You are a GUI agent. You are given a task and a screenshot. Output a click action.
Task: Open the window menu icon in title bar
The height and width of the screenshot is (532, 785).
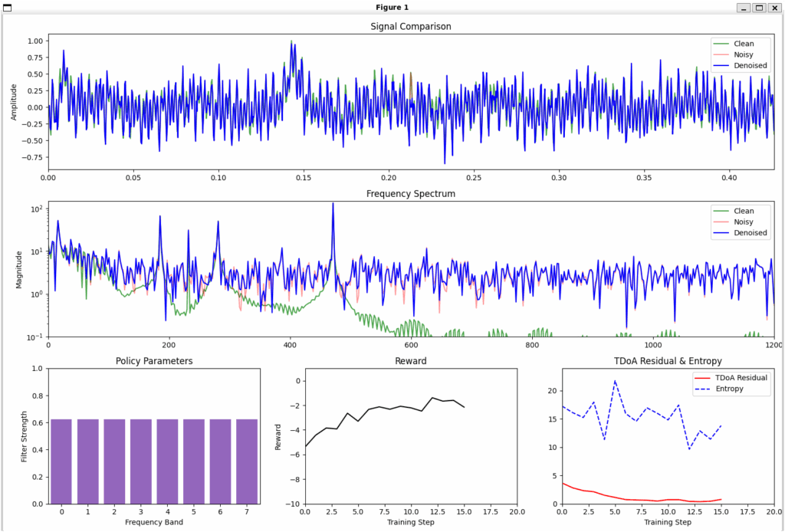[8, 7]
